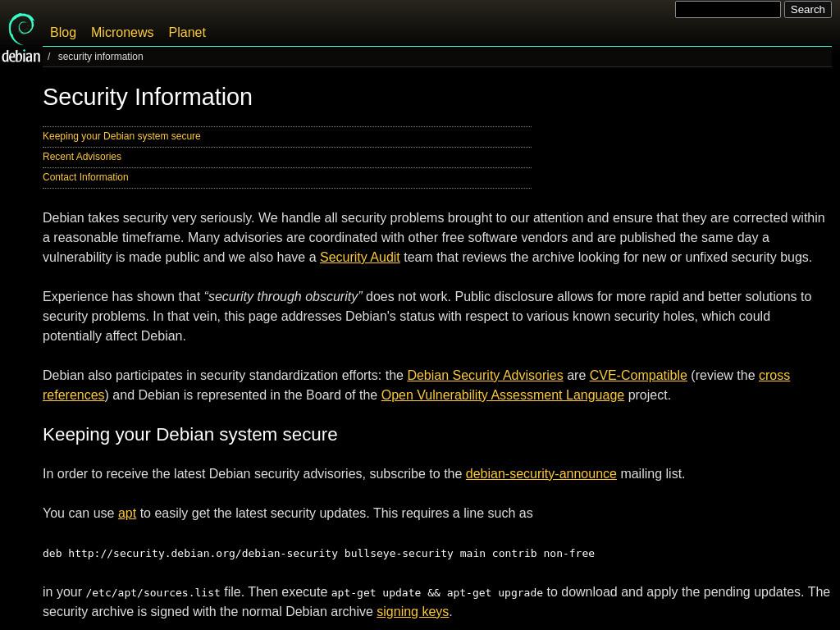840x630 pixels.
Task: Open the 'signing keys' link
Action: [413, 611]
